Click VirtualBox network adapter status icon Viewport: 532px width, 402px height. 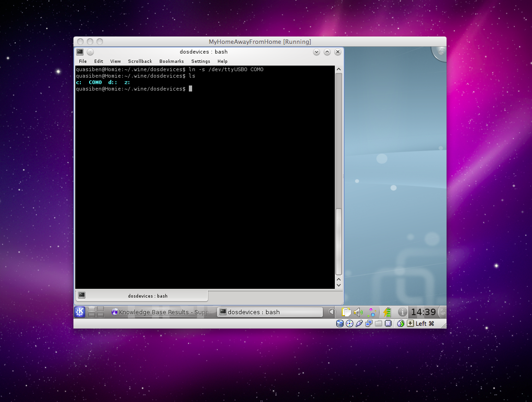click(369, 323)
